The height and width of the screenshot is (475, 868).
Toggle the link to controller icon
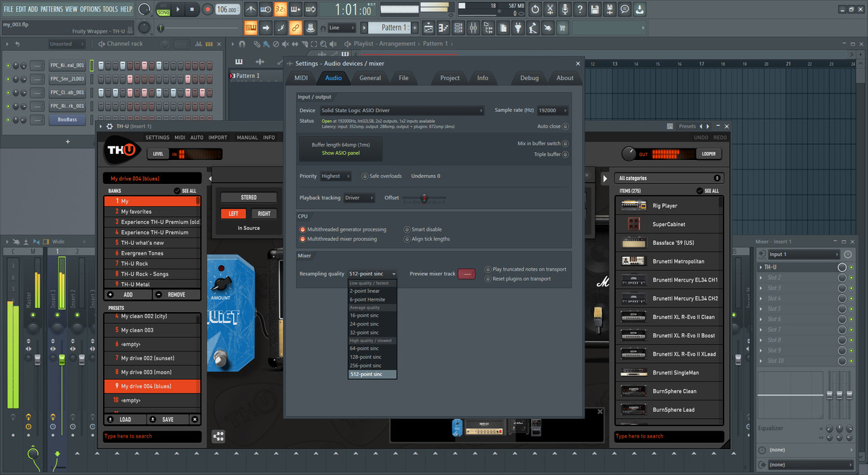(x=295, y=28)
